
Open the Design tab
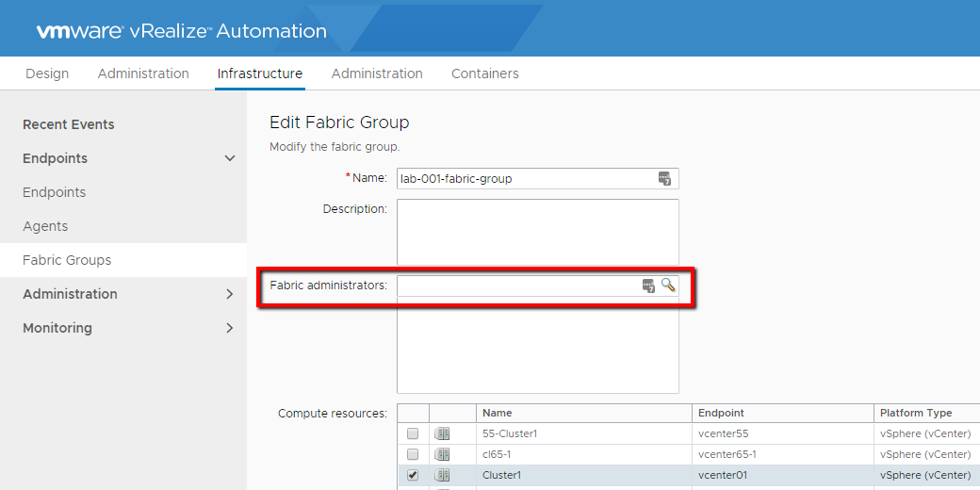point(47,73)
